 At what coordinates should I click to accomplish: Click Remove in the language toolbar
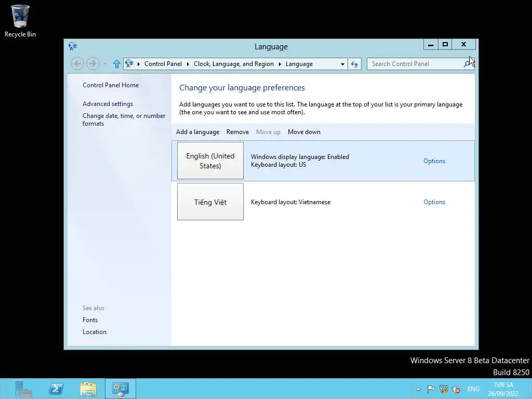237,132
